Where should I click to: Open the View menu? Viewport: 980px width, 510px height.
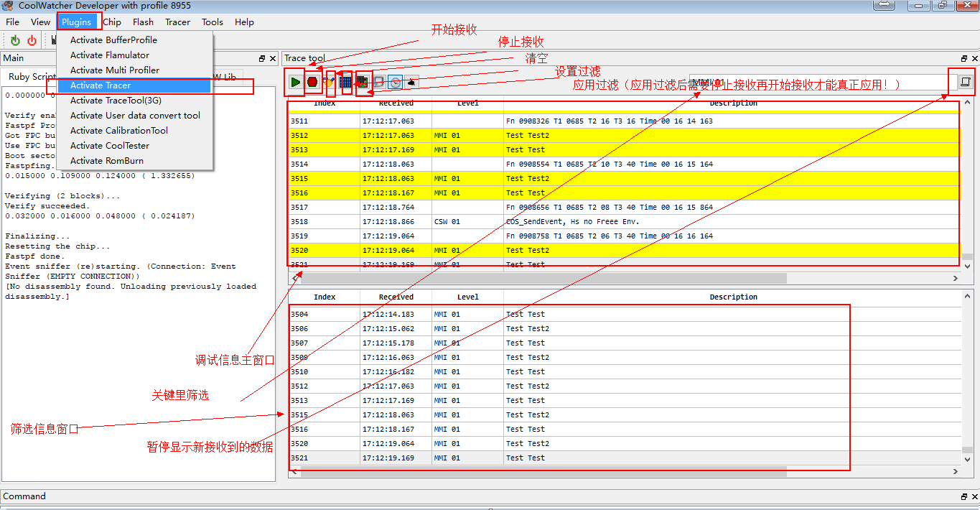(41, 22)
